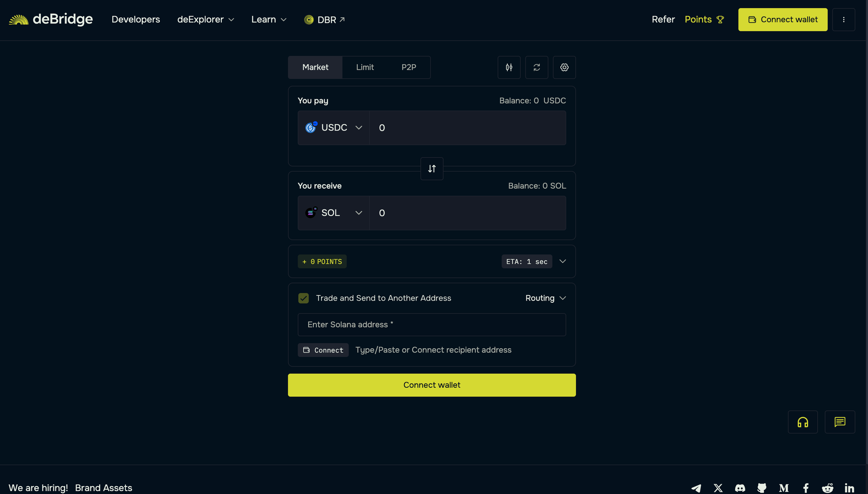Image resolution: width=868 pixels, height=494 pixels.
Task: Open the Refer page
Action: pos(663,20)
